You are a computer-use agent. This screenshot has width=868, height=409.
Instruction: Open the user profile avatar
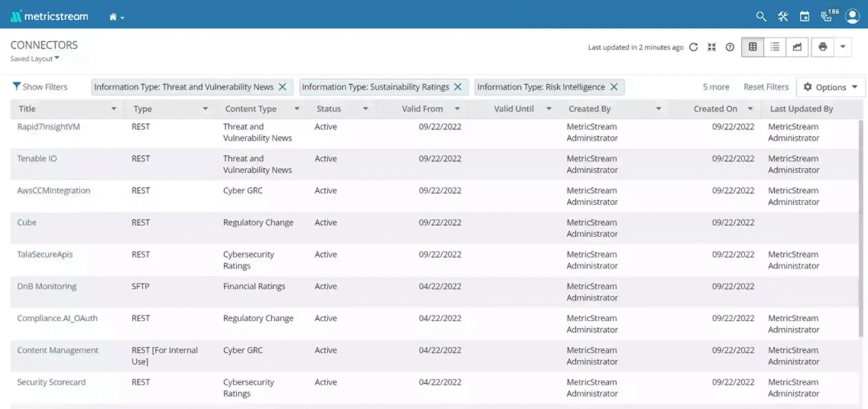pos(853,17)
